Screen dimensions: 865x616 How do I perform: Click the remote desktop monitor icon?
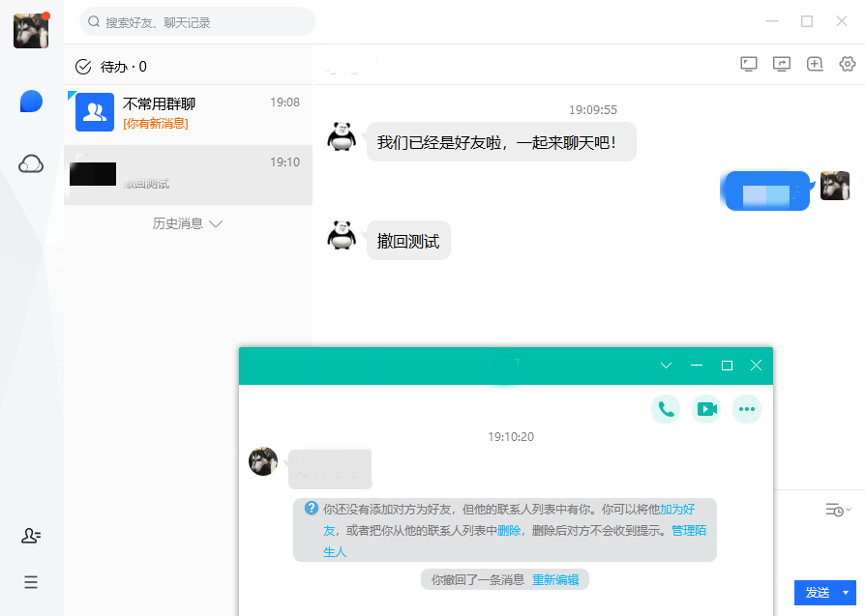point(749,64)
